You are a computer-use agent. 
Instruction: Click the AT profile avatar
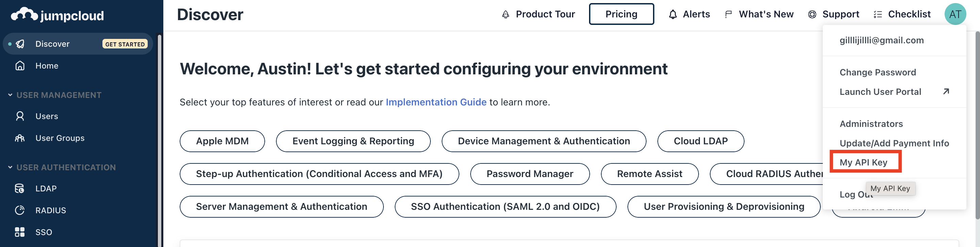[955, 14]
